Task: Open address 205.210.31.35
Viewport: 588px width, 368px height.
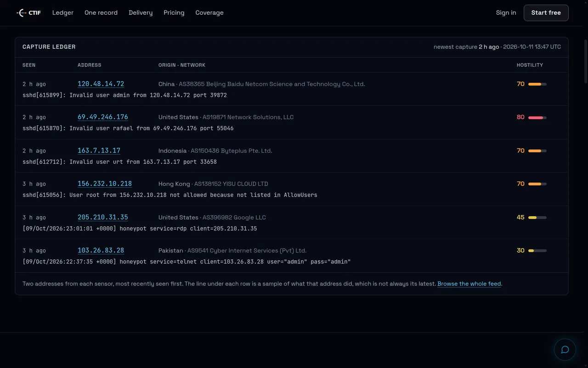Action: point(103,217)
